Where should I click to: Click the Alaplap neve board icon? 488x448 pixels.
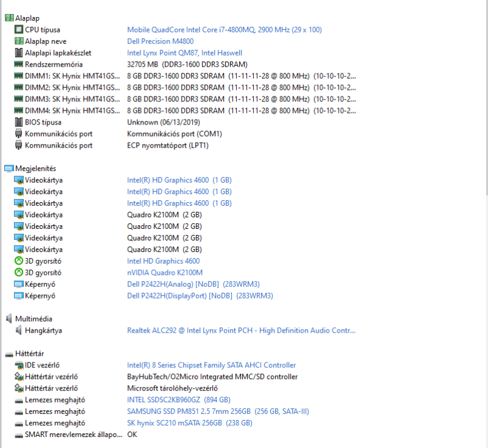(19, 41)
